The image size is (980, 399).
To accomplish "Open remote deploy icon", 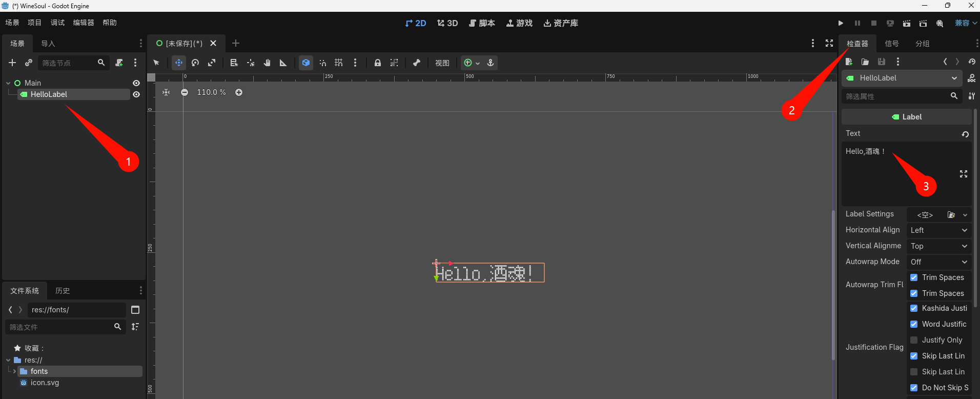I will (x=890, y=23).
